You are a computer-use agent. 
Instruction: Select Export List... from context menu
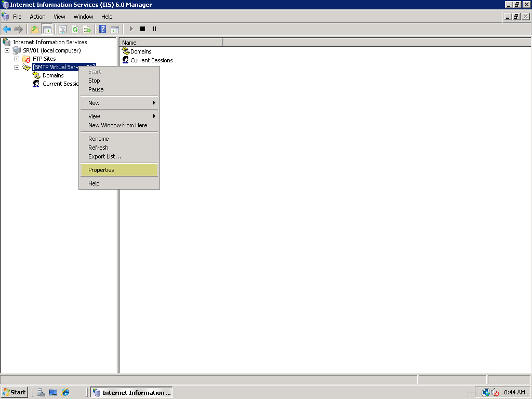pyautogui.click(x=119, y=156)
